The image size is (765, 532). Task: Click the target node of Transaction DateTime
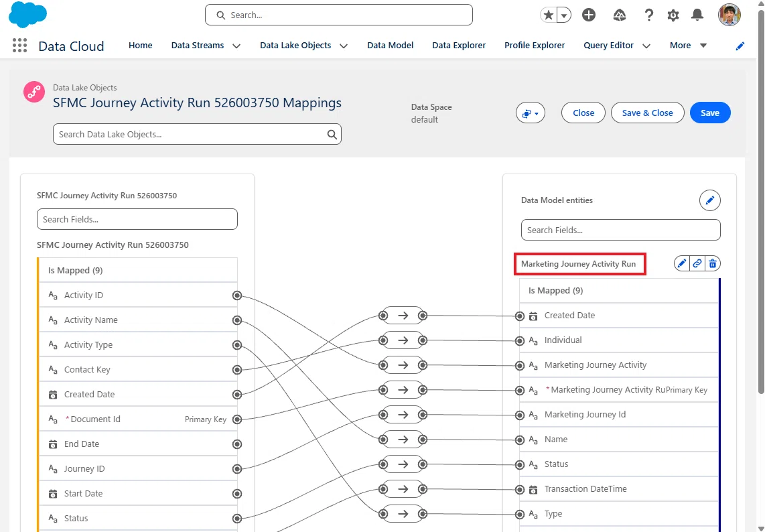tap(520, 489)
